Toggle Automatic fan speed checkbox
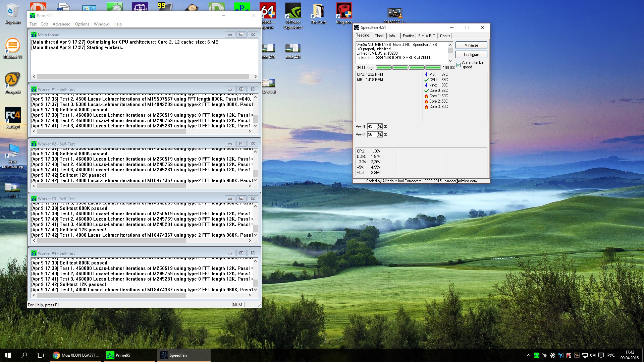644x362 pixels. pyautogui.click(x=459, y=65)
